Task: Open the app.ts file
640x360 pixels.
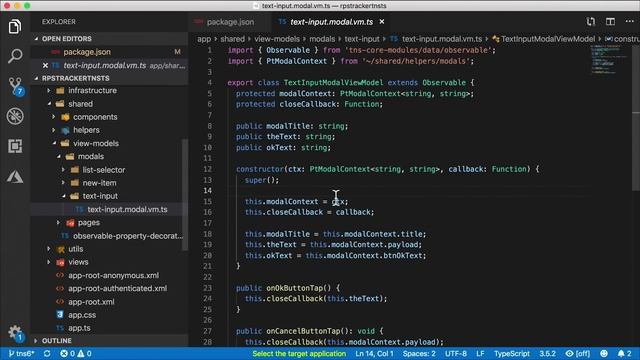Action: click(x=79, y=328)
